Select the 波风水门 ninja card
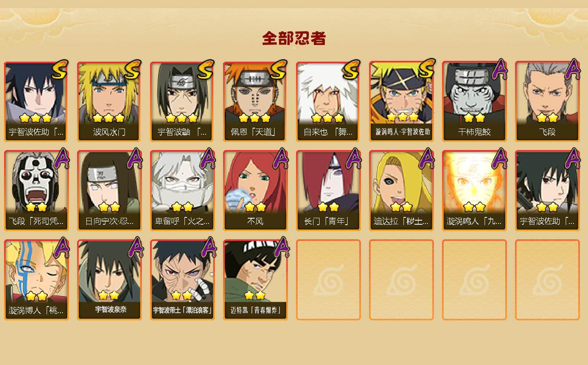The height and width of the screenshot is (365, 588). 109,101
